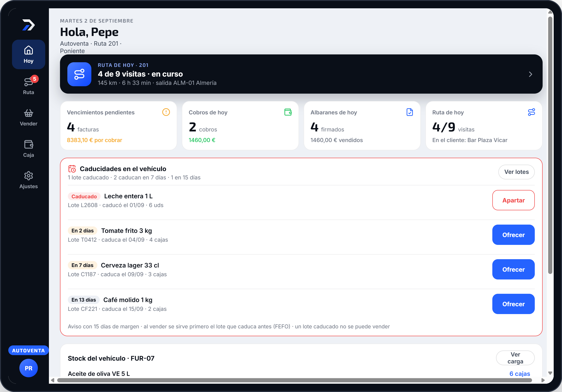Click Ofrecer for Cerveza lager 33 cl
The image size is (562, 392).
point(513,269)
